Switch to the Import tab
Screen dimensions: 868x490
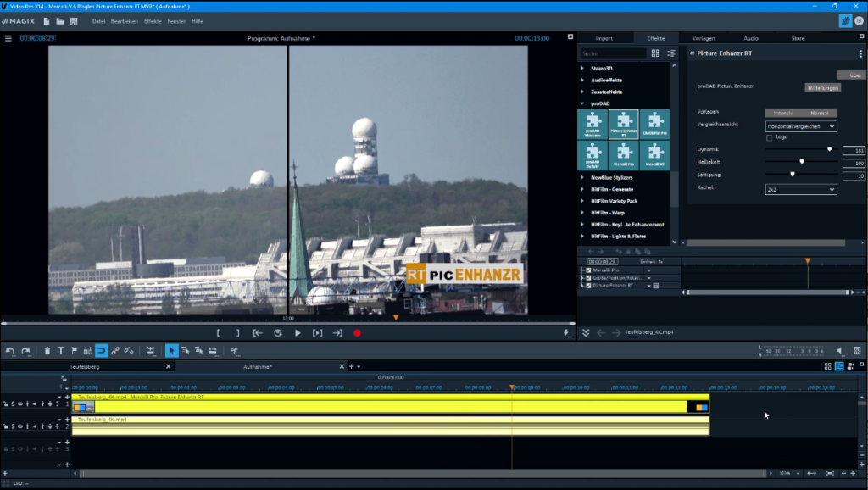[x=604, y=38]
